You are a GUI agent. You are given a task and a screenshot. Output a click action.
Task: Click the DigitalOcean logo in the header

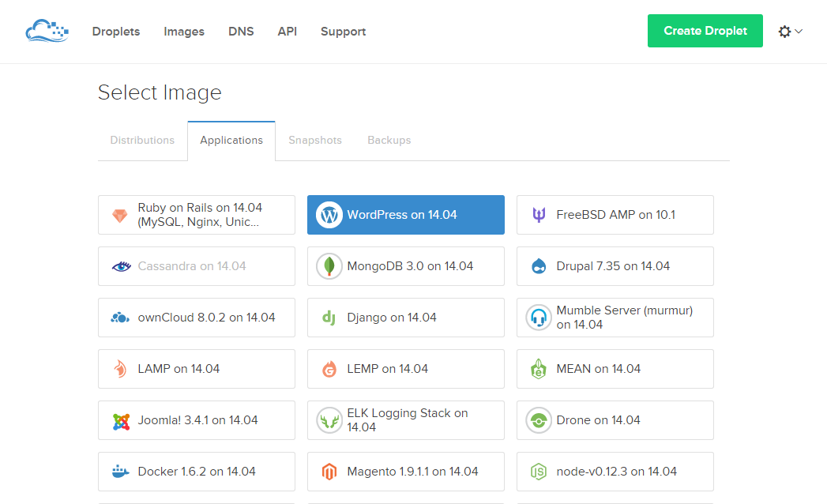click(x=46, y=31)
